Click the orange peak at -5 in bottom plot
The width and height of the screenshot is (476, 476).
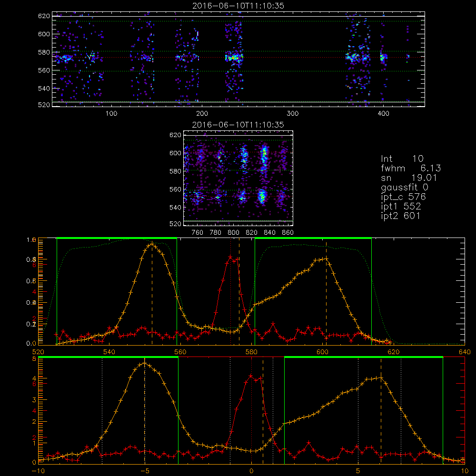click(x=145, y=363)
